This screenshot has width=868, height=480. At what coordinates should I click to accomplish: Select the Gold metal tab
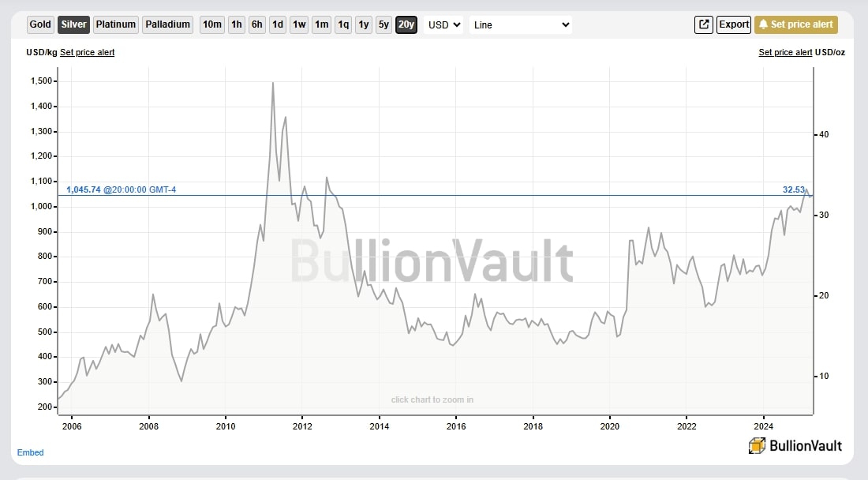(40, 24)
